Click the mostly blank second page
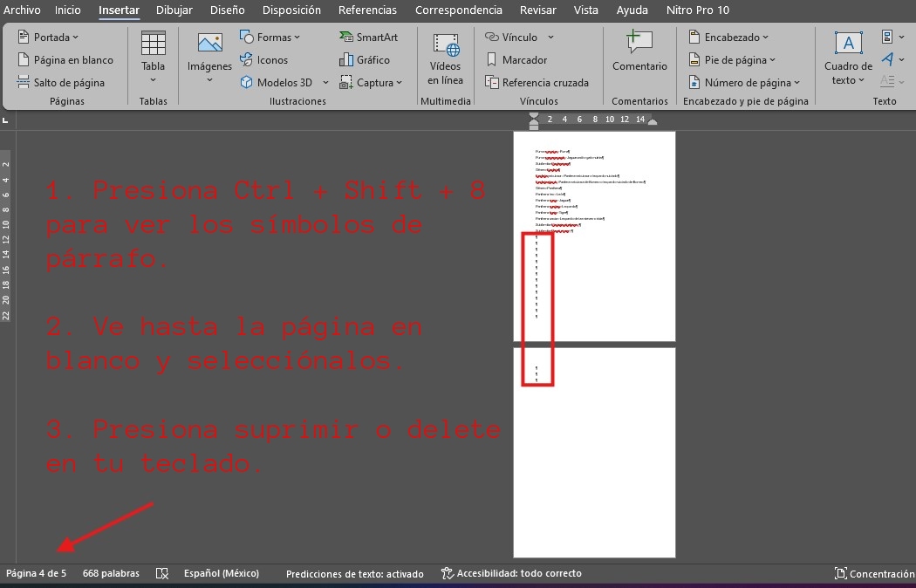 tap(594, 453)
